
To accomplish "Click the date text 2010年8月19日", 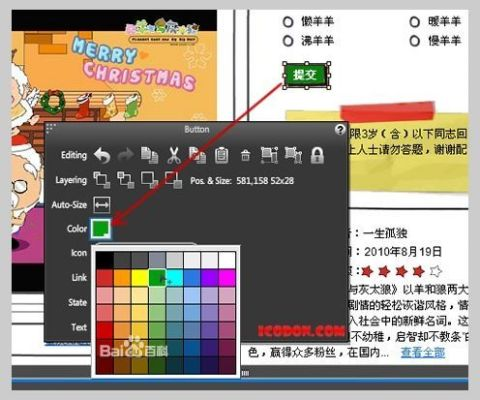I will point(403,252).
